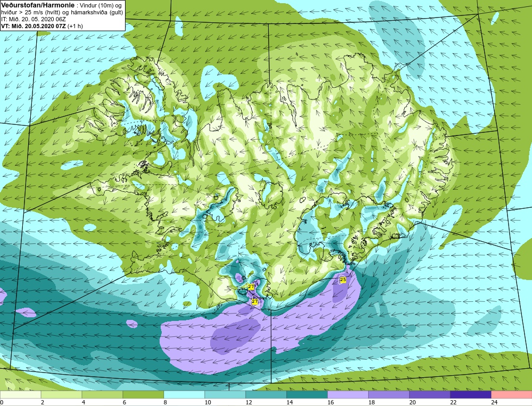Click the legend scale number 0
The width and height of the screenshot is (532, 406).
[2, 402]
